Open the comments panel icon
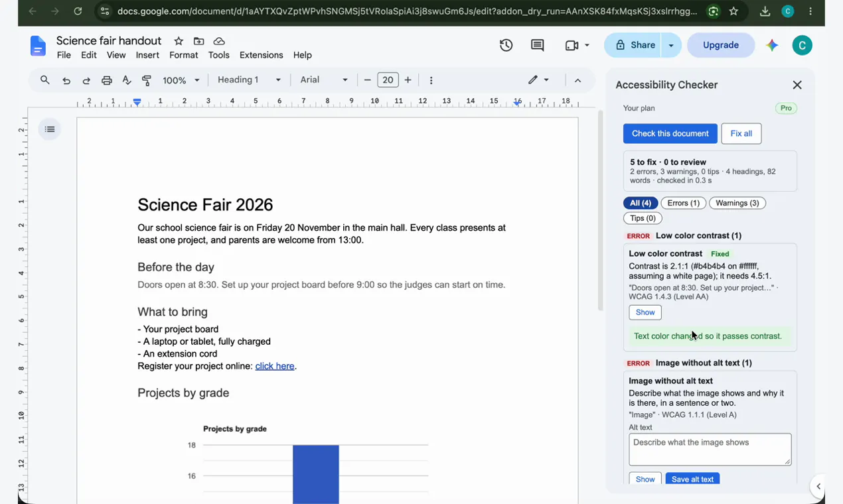This screenshot has height=504, width=843. tap(538, 45)
